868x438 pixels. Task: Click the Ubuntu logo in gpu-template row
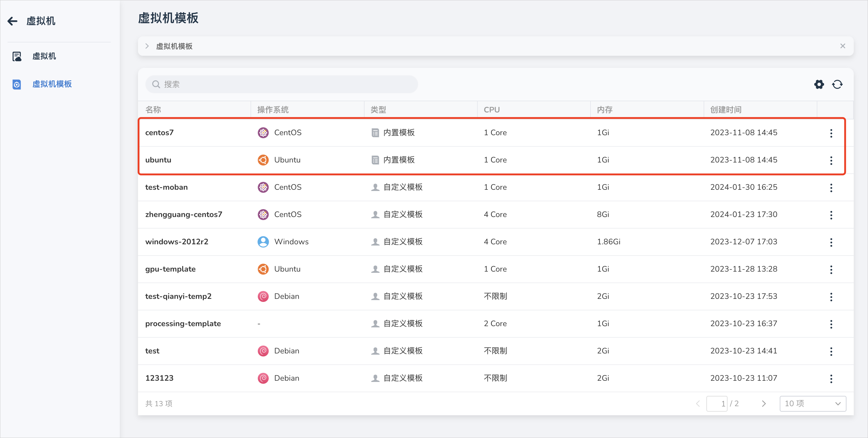pyautogui.click(x=263, y=269)
